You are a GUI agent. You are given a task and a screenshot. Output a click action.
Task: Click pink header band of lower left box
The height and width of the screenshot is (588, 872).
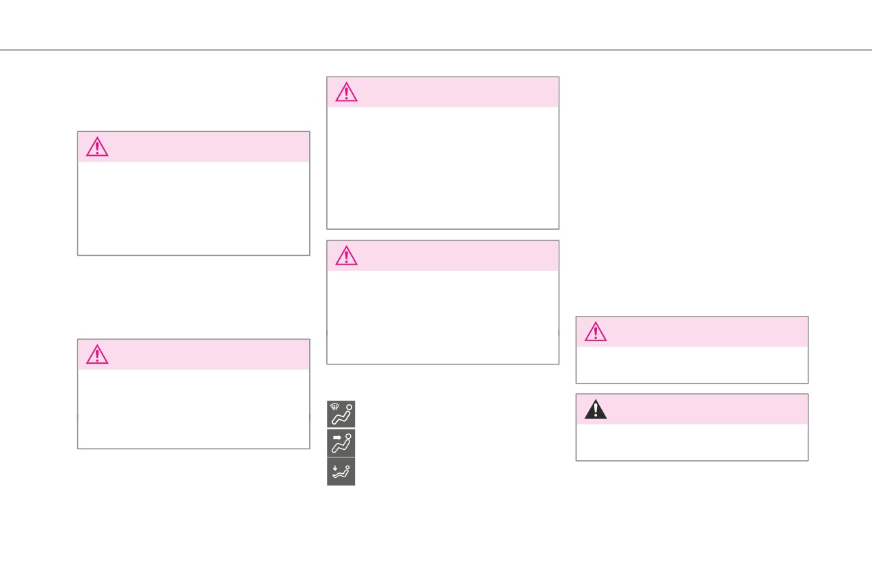pyautogui.click(x=194, y=354)
